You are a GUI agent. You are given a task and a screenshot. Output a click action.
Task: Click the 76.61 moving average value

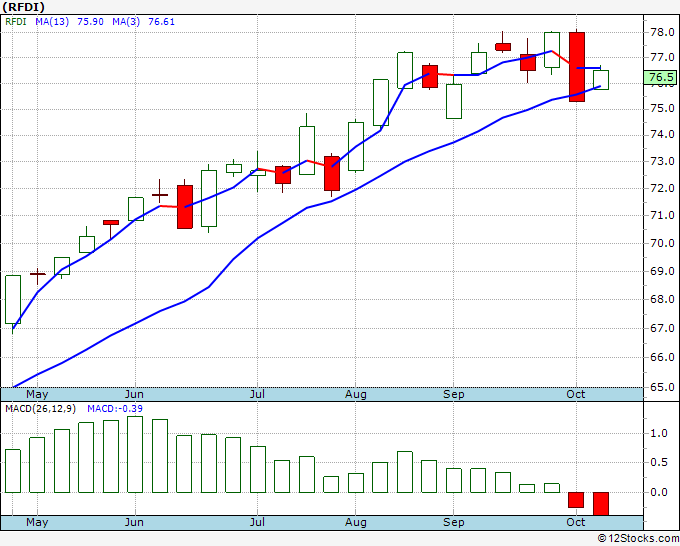point(161,22)
